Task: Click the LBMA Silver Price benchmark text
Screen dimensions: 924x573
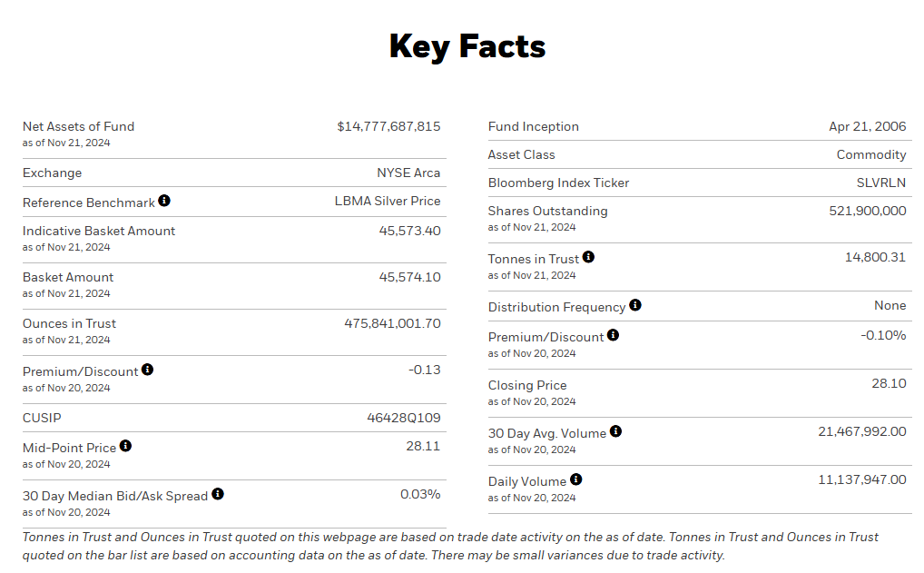Action: pos(388,201)
